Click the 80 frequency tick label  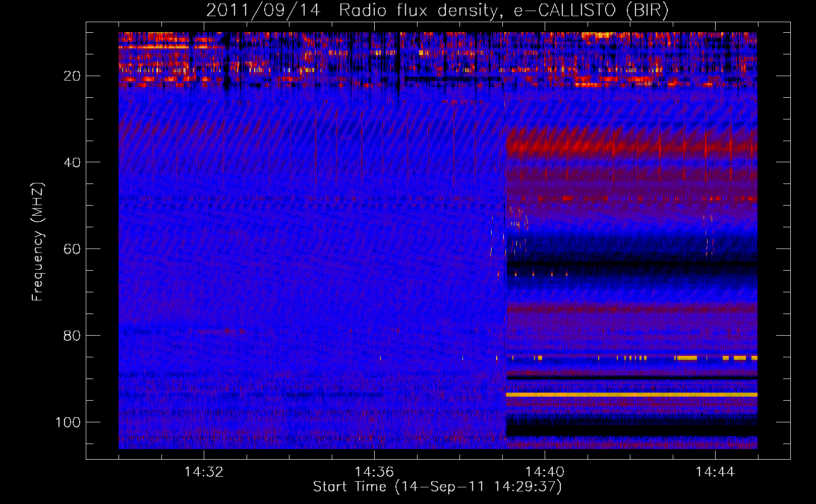[x=72, y=336]
